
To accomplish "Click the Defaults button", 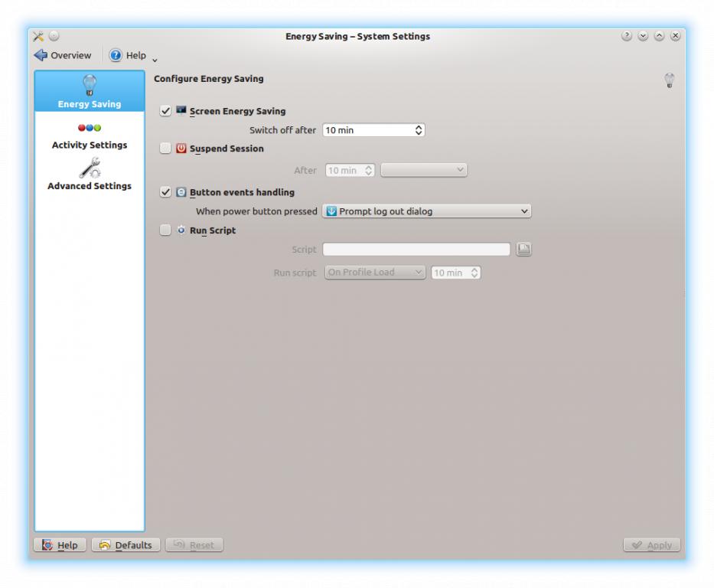I will [126, 545].
